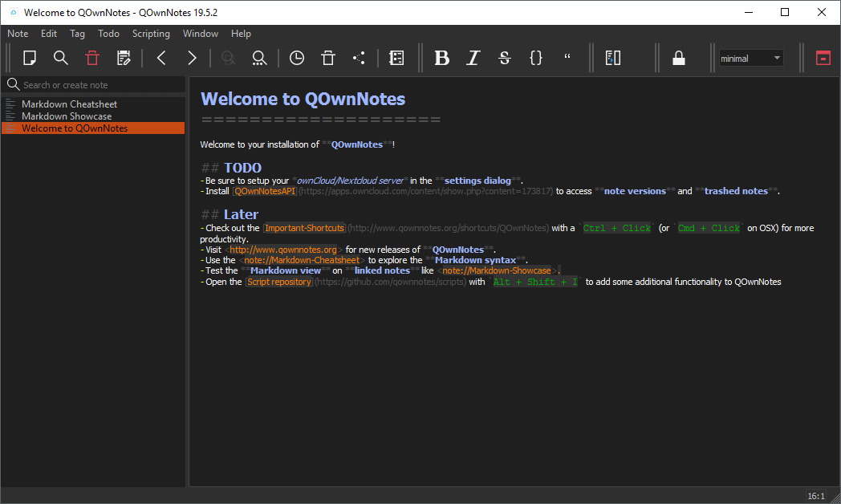Open the Note menu

pos(18,34)
